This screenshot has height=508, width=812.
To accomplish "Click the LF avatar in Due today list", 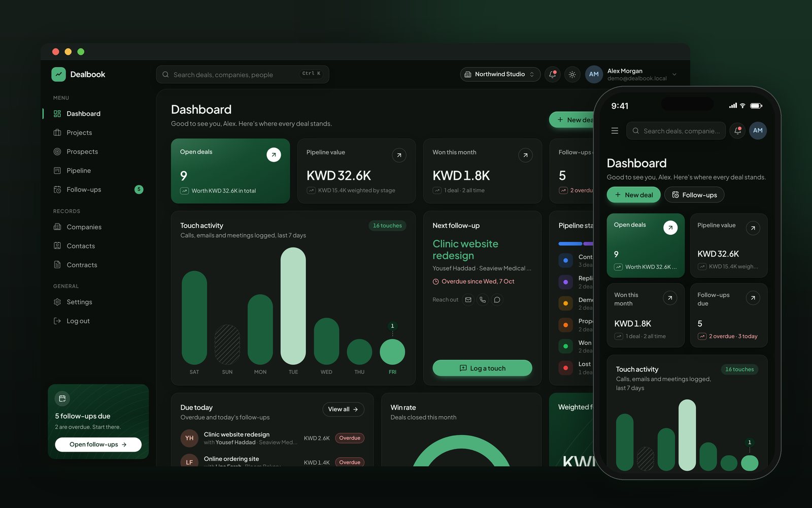I will (x=189, y=461).
